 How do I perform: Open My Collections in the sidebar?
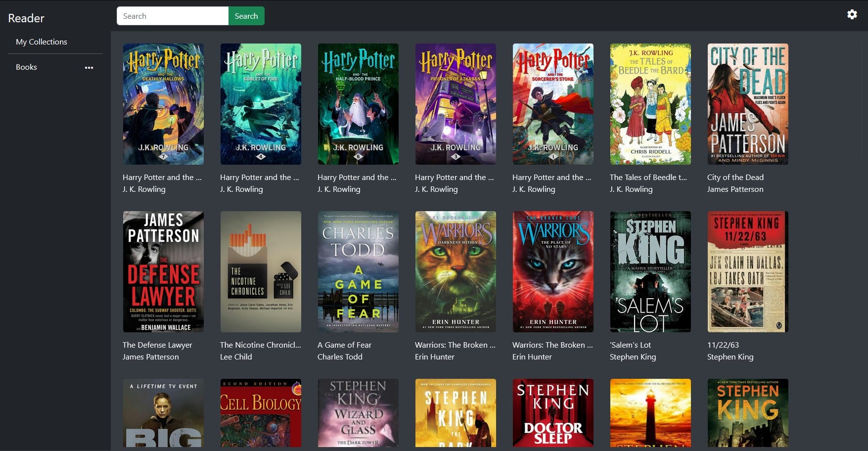click(x=42, y=42)
